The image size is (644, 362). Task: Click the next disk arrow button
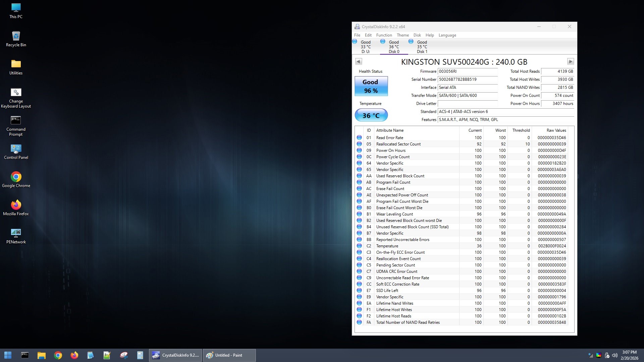coord(570,62)
